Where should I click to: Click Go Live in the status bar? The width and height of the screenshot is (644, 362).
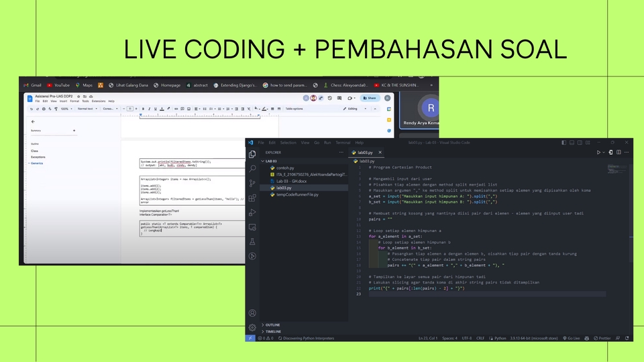tap(572, 338)
